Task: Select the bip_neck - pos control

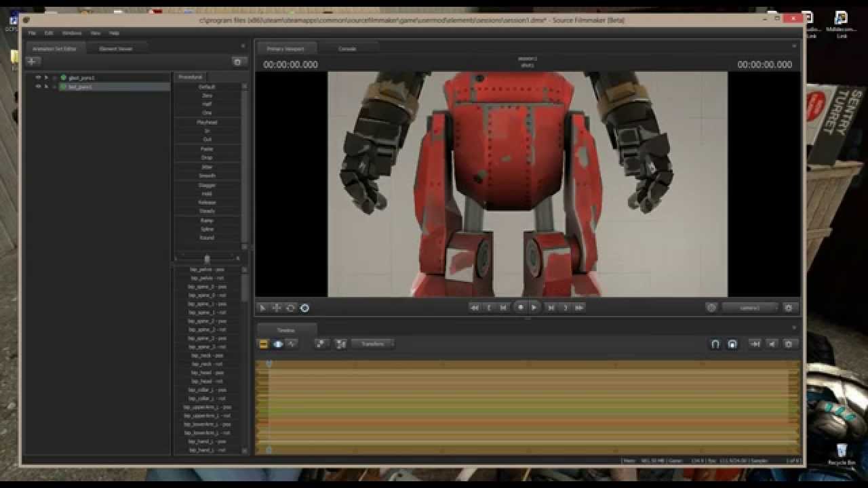Action: 207,355
